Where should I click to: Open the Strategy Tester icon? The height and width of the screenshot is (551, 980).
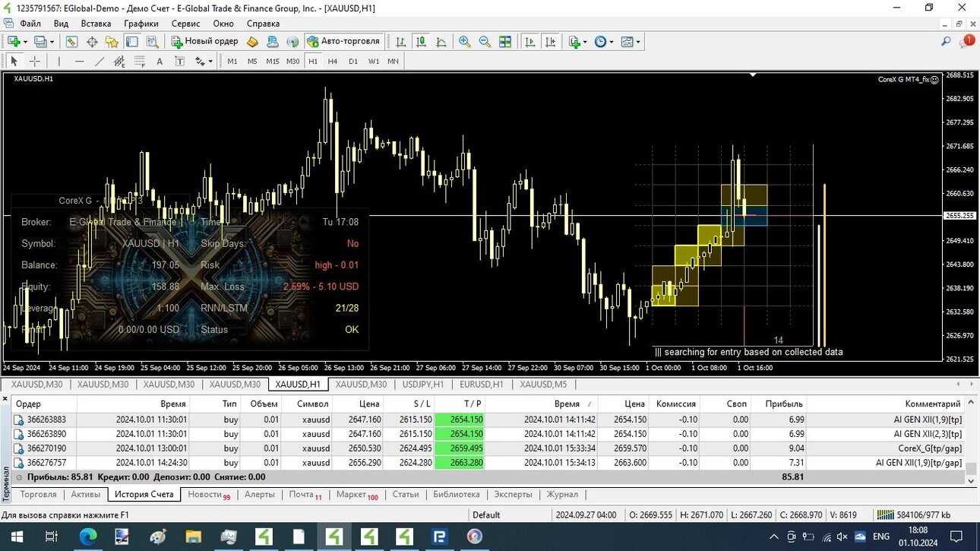point(152,42)
